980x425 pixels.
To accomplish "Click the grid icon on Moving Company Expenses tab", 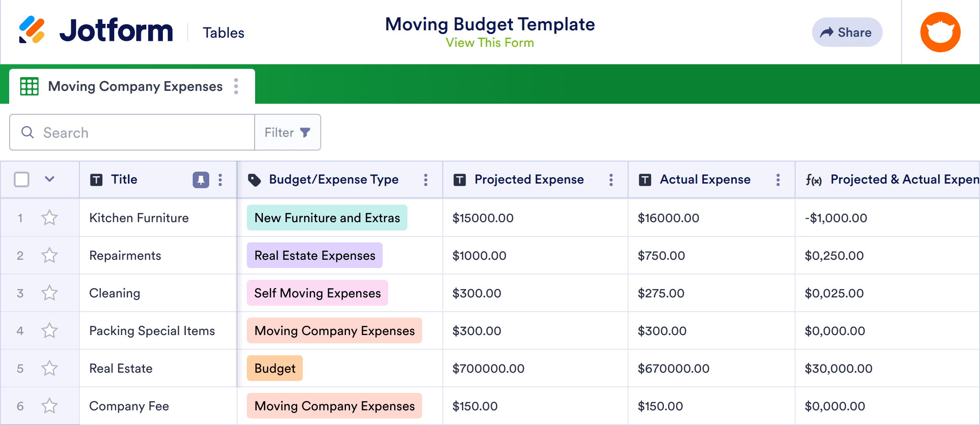I will click(29, 86).
